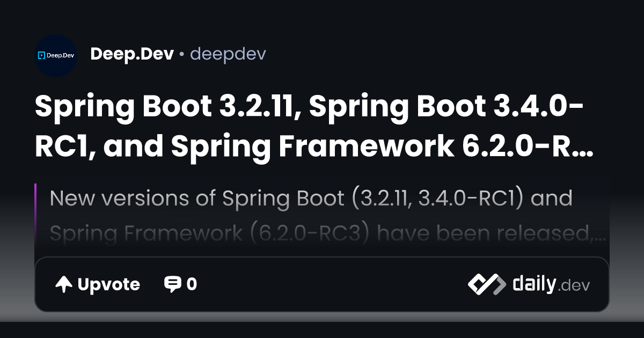Click the daily.dev logo mark icon
This screenshot has width=644, height=338.
tap(486, 284)
